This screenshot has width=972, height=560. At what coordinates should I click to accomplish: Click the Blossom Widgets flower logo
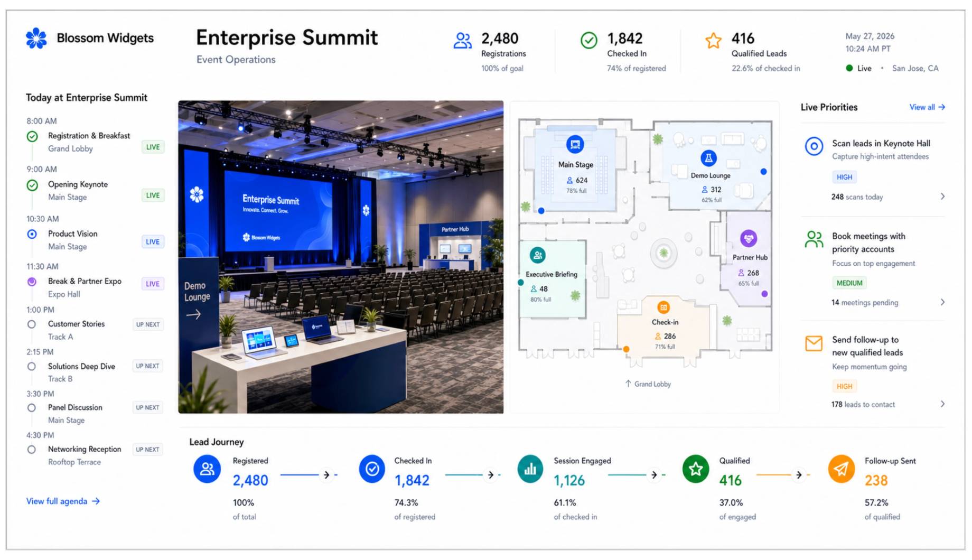[36, 38]
